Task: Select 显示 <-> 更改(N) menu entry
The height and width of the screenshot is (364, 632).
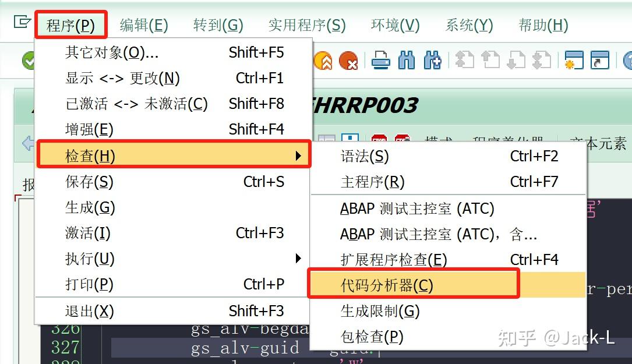Action: 174,78
